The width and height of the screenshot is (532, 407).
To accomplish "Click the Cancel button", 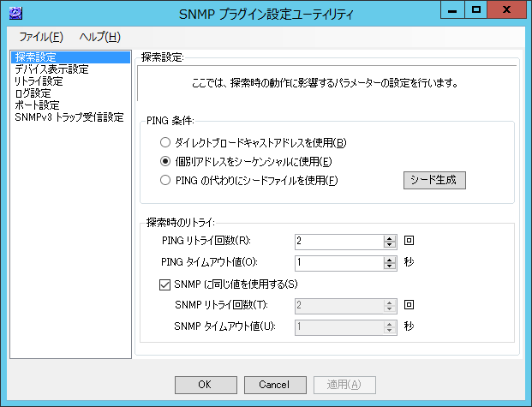I will click(275, 385).
